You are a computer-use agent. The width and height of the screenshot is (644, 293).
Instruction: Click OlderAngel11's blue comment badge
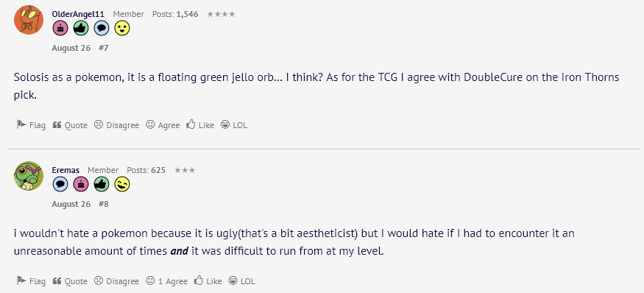[x=102, y=29]
